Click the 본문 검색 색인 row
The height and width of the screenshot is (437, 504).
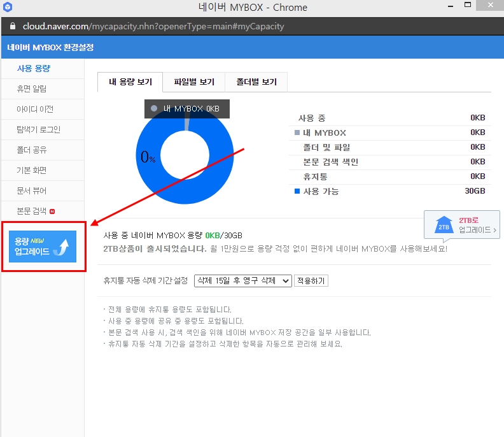pos(390,162)
